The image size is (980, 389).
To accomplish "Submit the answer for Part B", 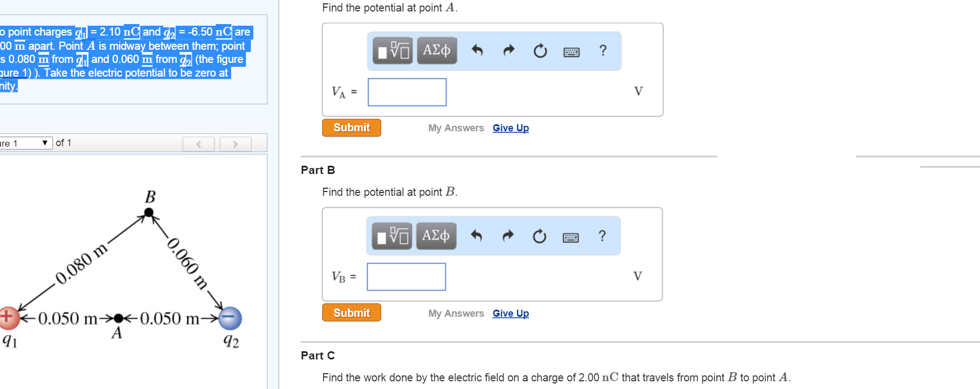I will coord(351,312).
